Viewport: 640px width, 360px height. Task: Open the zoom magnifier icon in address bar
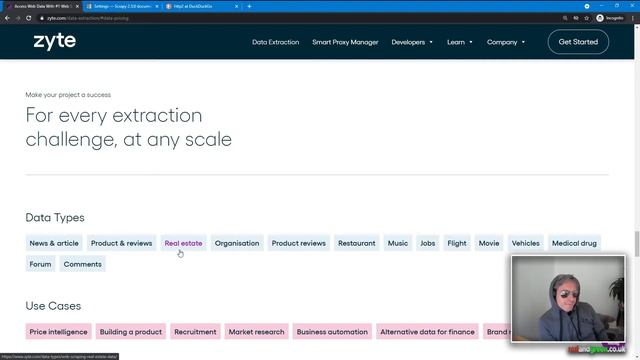[565, 18]
